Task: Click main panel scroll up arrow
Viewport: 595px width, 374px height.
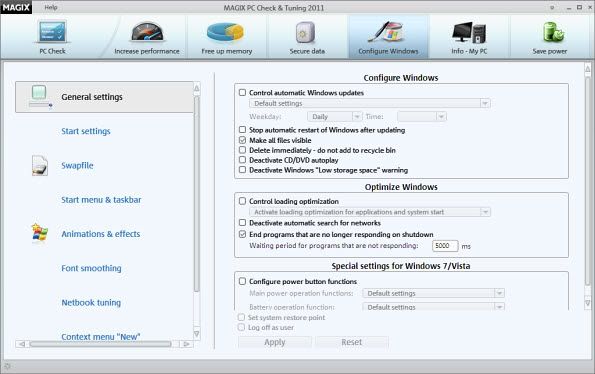Action: coord(587,69)
